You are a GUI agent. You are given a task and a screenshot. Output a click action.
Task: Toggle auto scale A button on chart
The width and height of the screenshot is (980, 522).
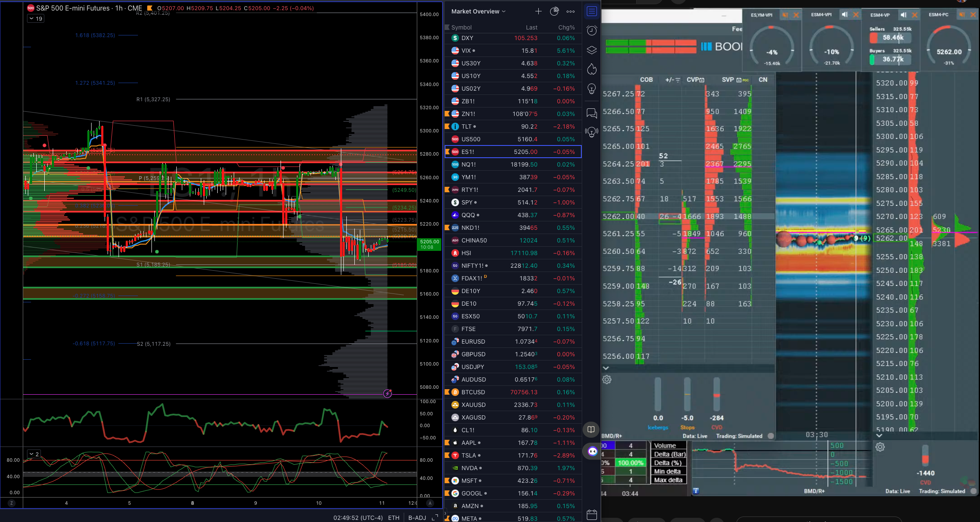430,503
